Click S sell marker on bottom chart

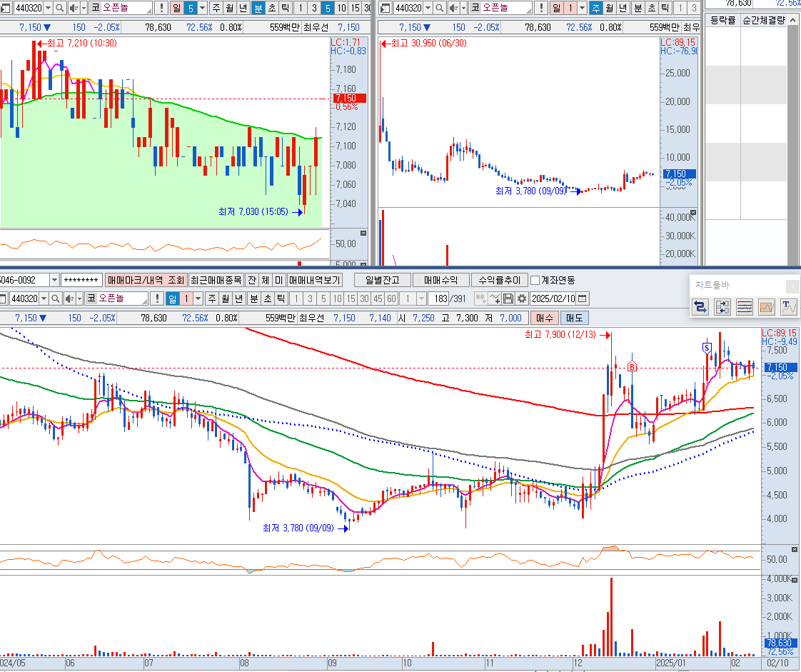707,348
